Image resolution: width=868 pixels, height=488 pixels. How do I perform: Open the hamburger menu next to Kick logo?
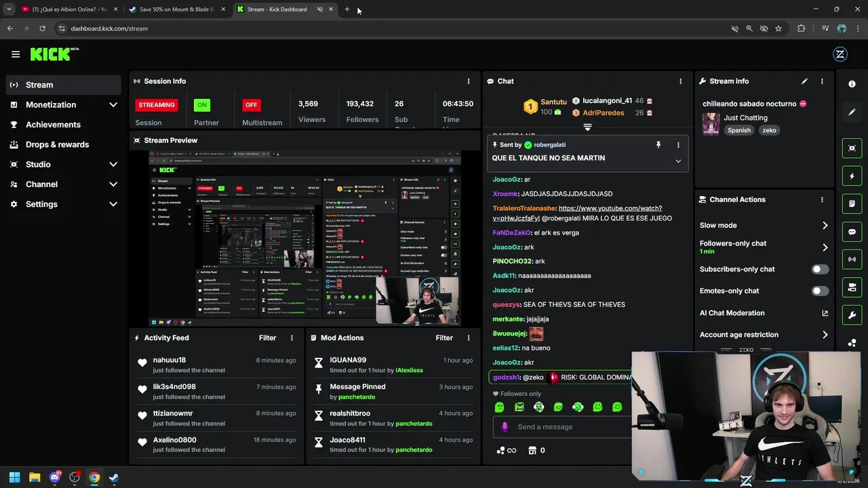point(16,54)
